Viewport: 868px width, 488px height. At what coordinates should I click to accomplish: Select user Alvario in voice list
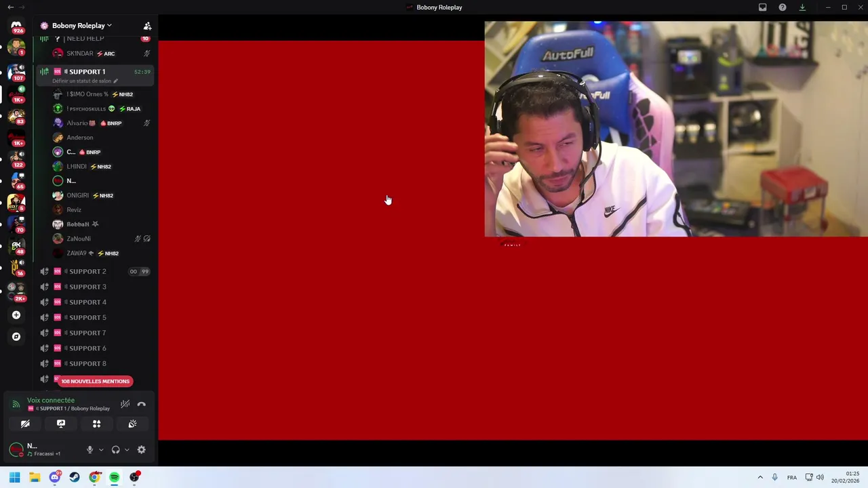pyautogui.click(x=102, y=123)
